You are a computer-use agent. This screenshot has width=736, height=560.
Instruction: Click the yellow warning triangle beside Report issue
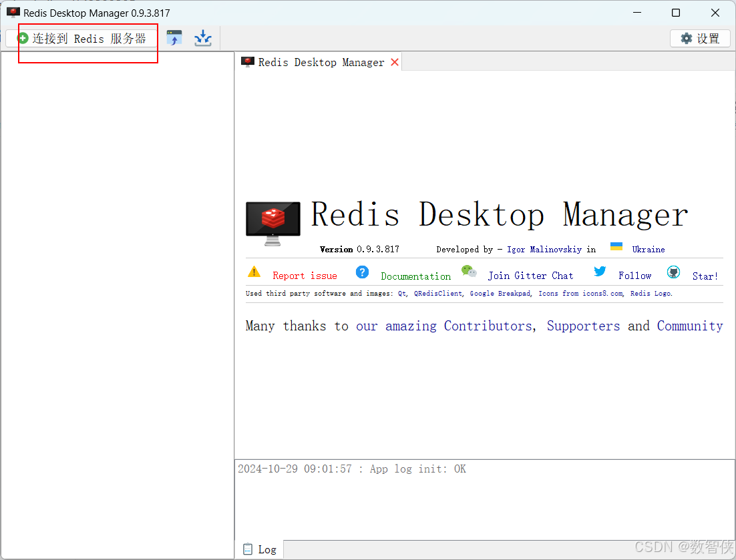point(254,272)
